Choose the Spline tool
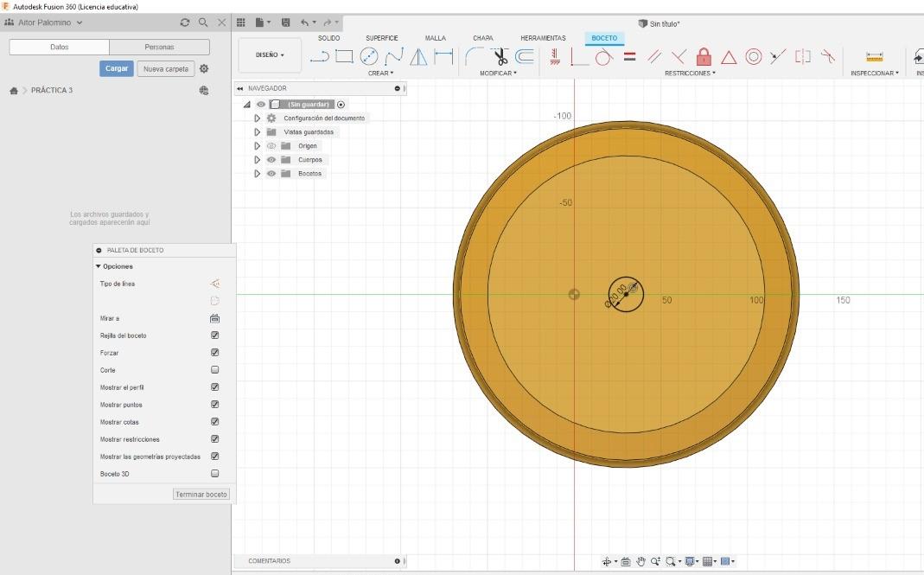Viewport: 924px width, 575px height. coord(393,56)
